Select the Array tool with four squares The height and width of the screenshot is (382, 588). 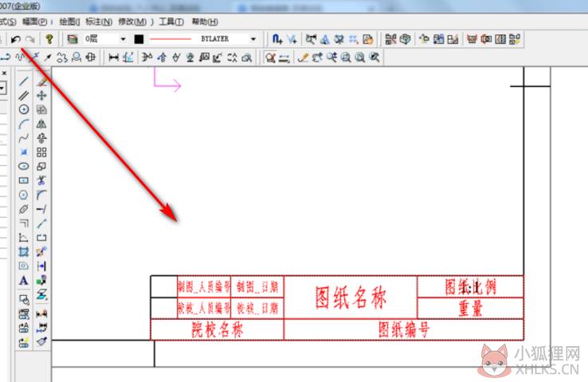41,152
